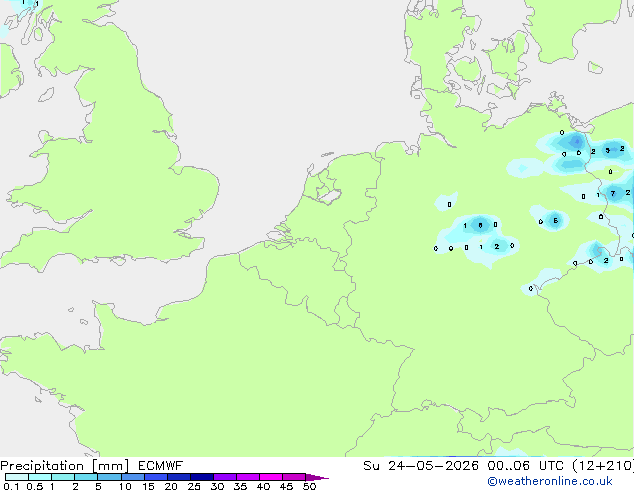
Task: Select the 35–40 mm legend swatch
Action: tap(247, 477)
